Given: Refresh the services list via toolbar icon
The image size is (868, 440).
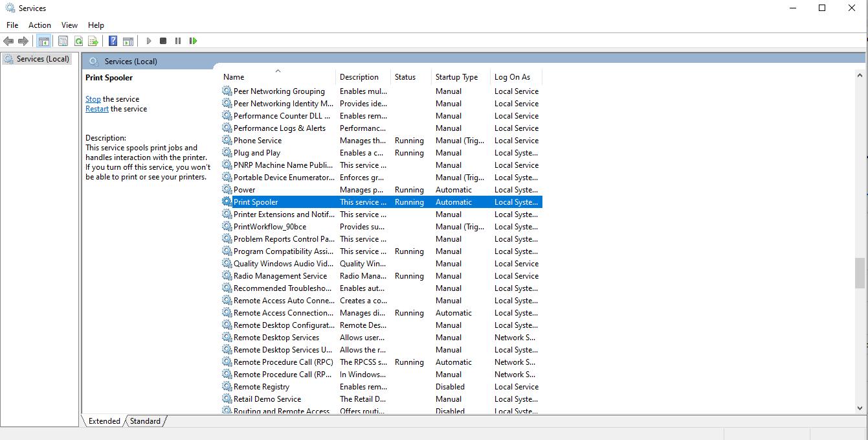Looking at the screenshot, I should (78, 41).
